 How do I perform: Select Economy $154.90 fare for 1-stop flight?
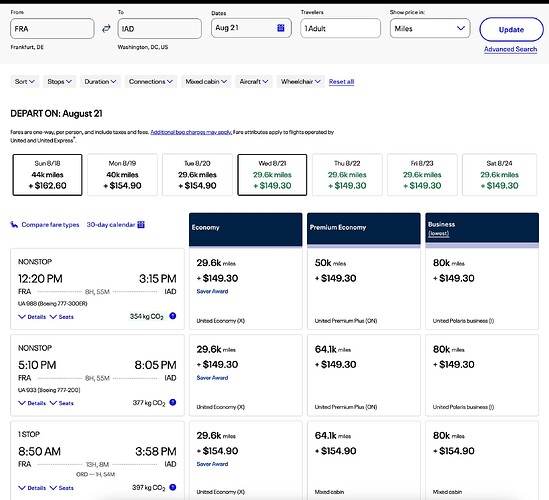click(245, 461)
